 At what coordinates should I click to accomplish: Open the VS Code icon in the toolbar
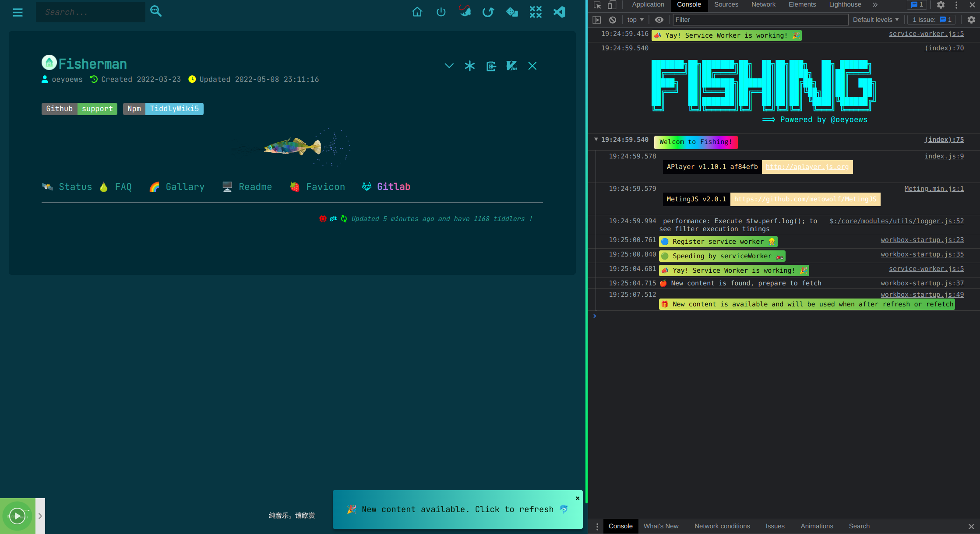559,12
